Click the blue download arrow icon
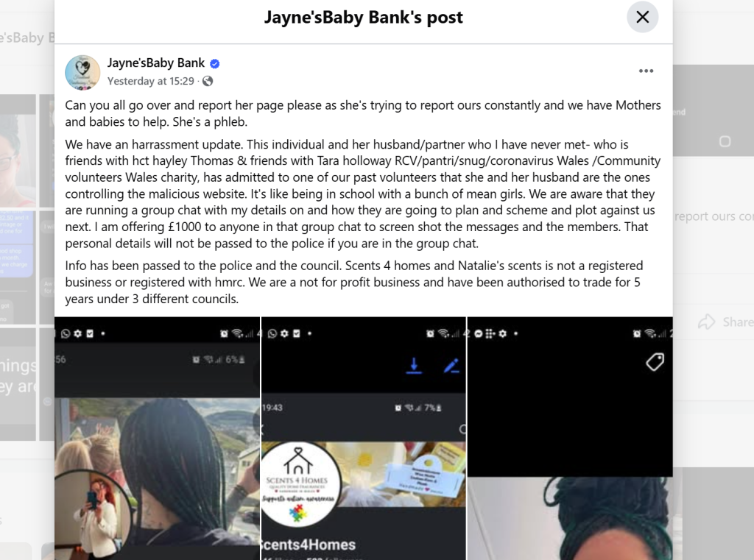 point(414,366)
